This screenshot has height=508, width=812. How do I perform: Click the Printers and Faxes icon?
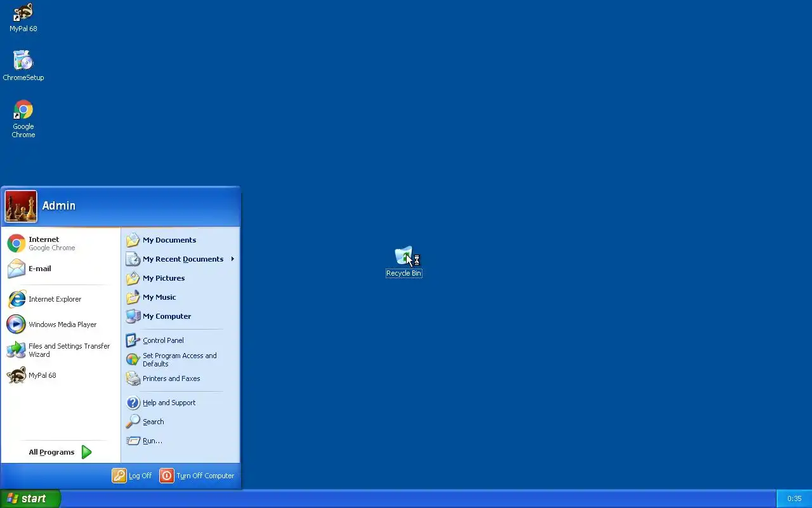click(x=133, y=378)
